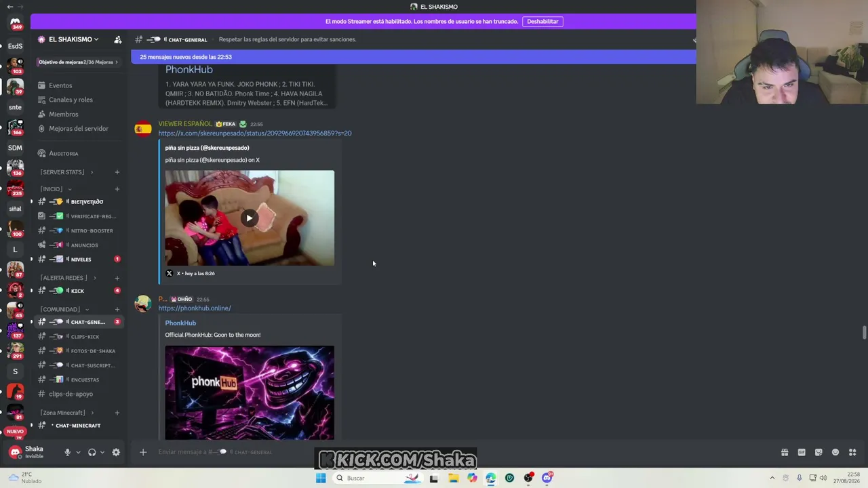Open the clips-kick channel

(79, 336)
